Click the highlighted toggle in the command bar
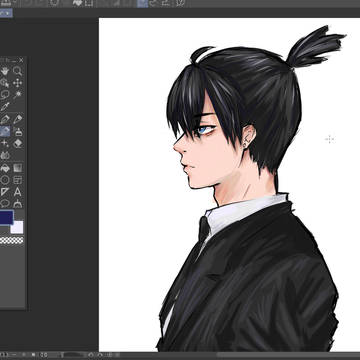This screenshot has height=360, width=360. (143, 3)
